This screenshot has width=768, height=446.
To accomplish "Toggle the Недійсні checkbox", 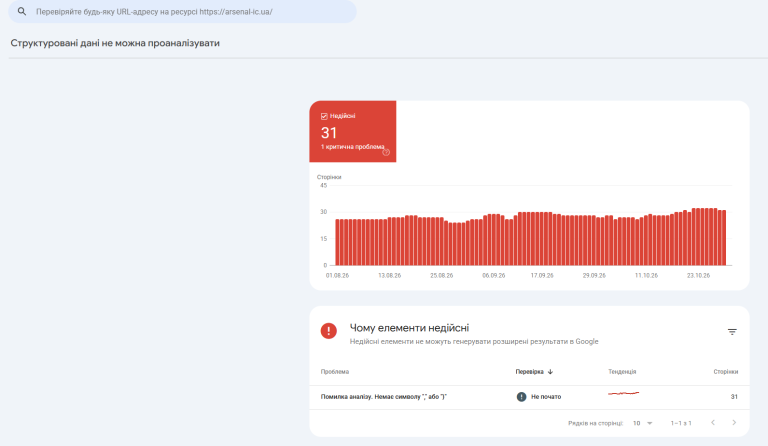I will coord(324,116).
